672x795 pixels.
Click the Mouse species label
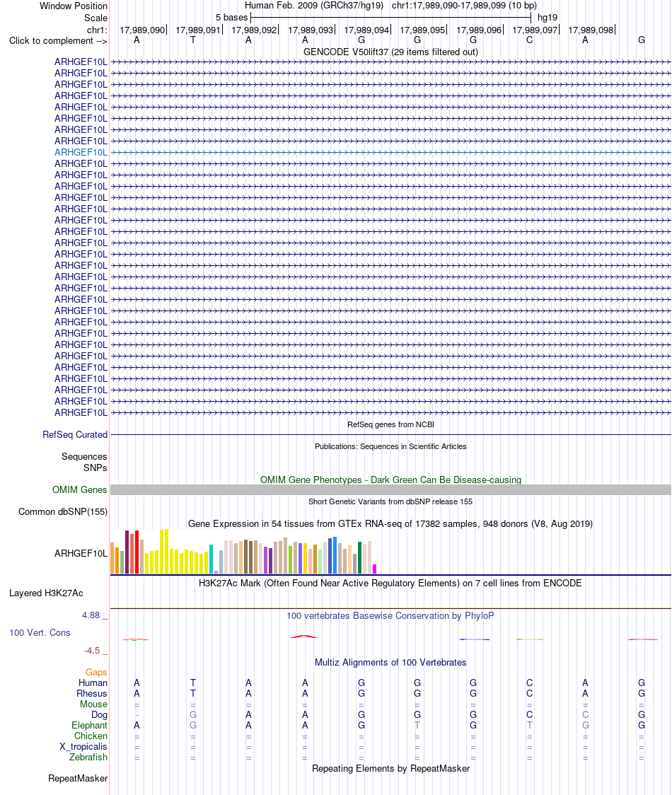point(94,704)
